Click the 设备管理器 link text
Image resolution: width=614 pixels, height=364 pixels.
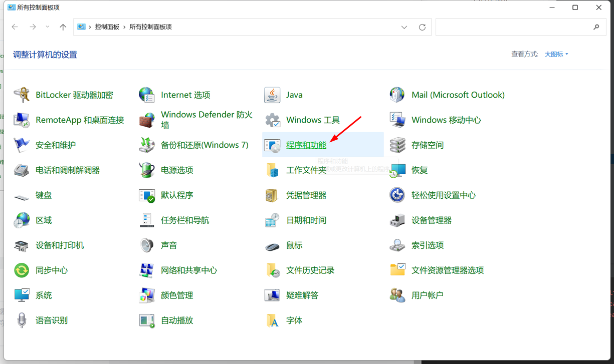[x=432, y=220]
